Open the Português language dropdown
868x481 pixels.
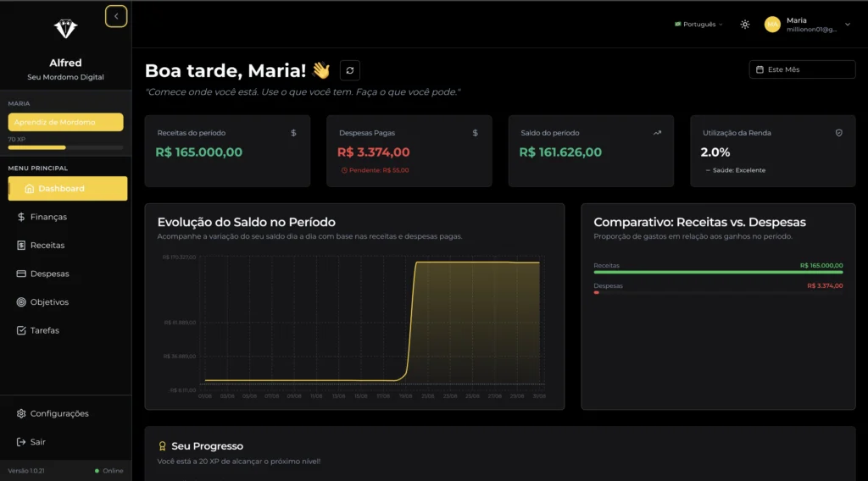pyautogui.click(x=698, y=25)
